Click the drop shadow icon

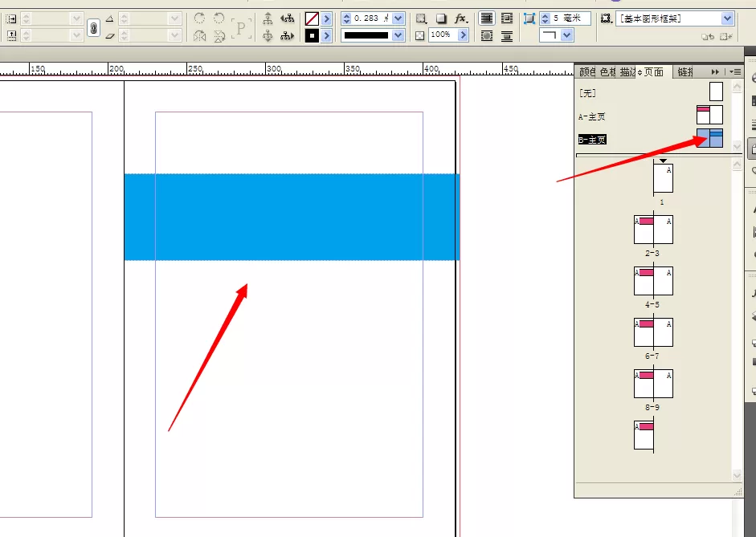441,18
